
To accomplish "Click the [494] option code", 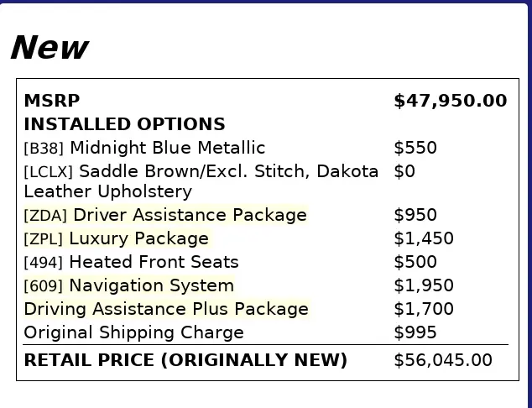I will tap(44, 263).
